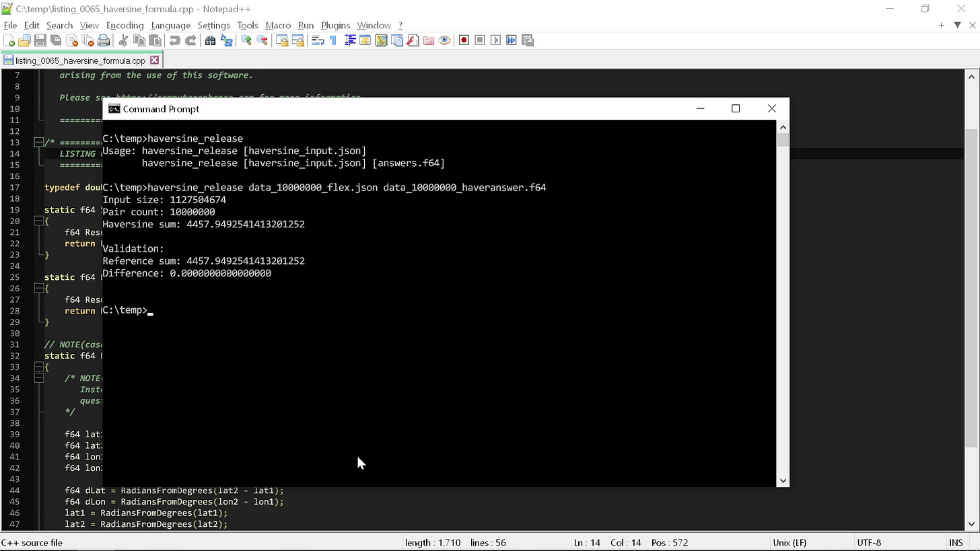Paste clipboard contents via toolbar icon

(155, 40)
